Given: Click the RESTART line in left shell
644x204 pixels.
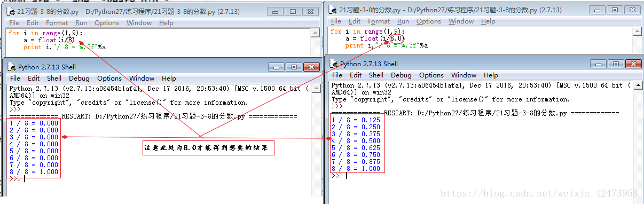Looking at the screenshot, I should pyautogui.click(x=153, y=116).
